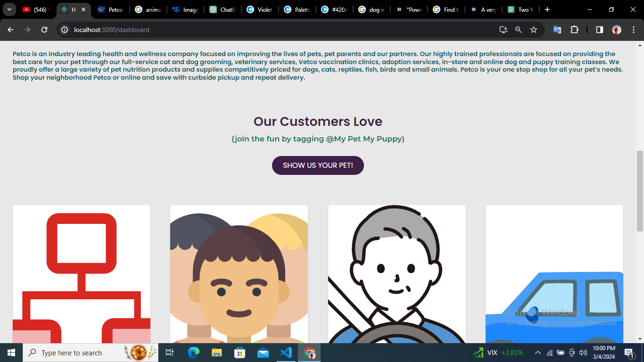Screen dimensions: 644x362
Task: Show hidden system tray icons
Action: 537,353
